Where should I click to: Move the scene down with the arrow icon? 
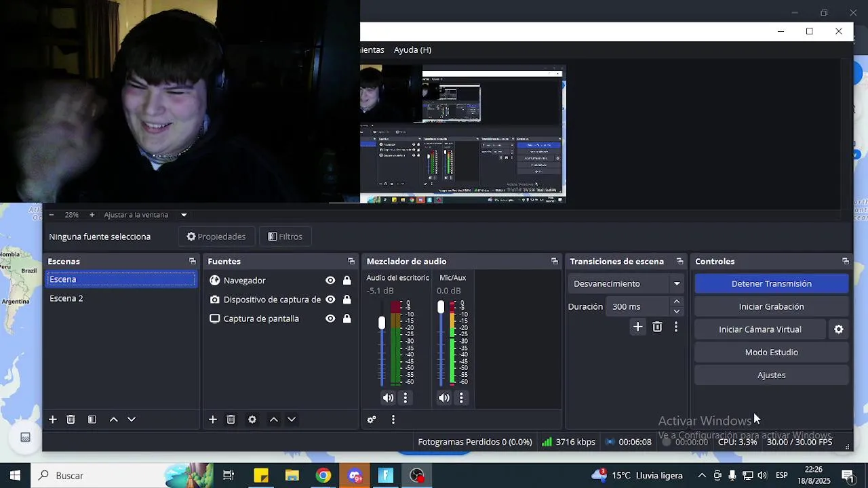coord(132,420)
